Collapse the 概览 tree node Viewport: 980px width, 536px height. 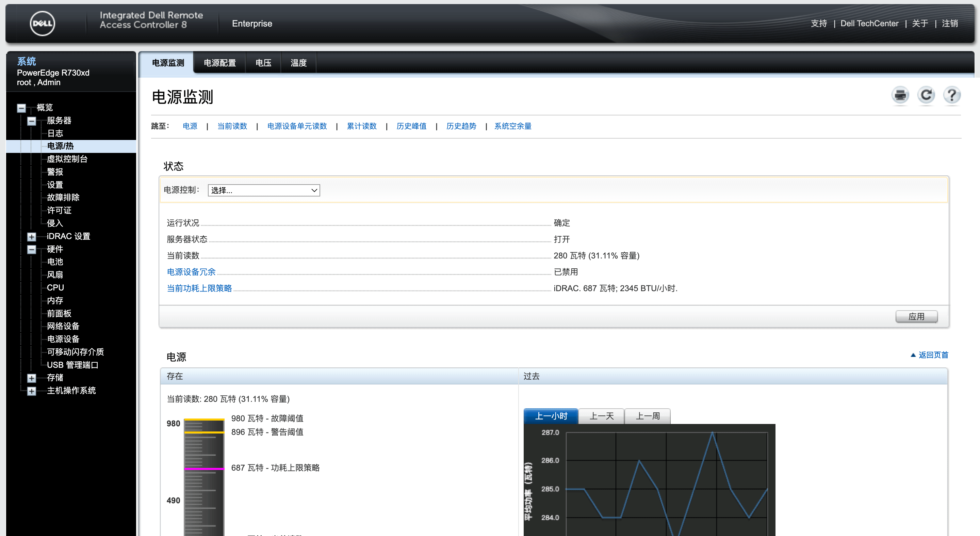tap(21, 108)
